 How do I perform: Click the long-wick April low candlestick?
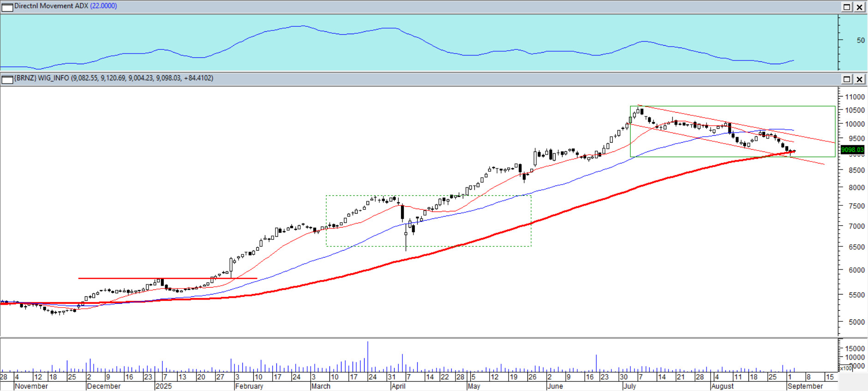tap(406, 240)
